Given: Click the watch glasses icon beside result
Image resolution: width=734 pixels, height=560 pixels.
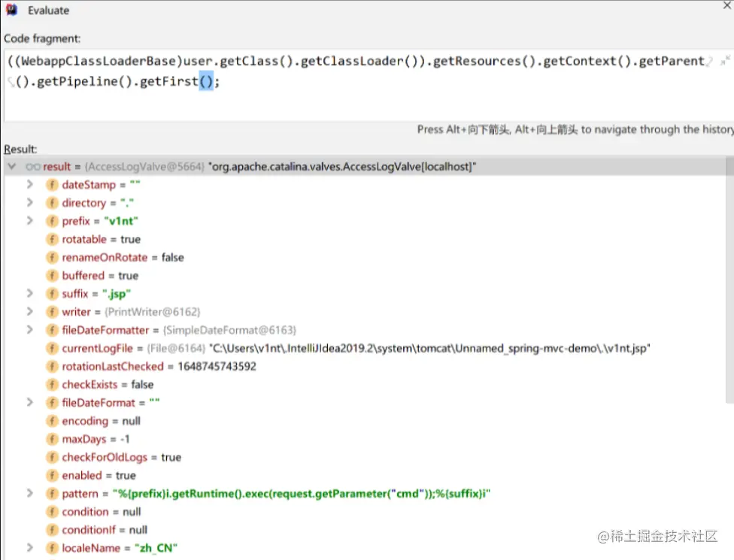Looking at the screenshot, I should (33, 167).
